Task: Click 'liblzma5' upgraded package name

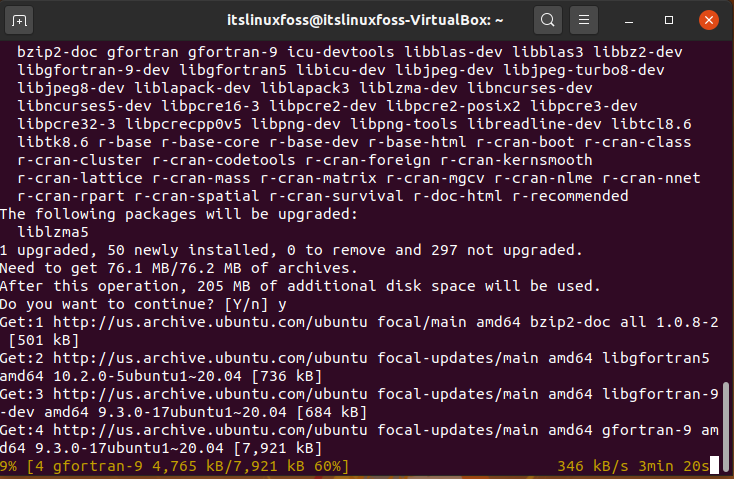Action: click(53, 232)
